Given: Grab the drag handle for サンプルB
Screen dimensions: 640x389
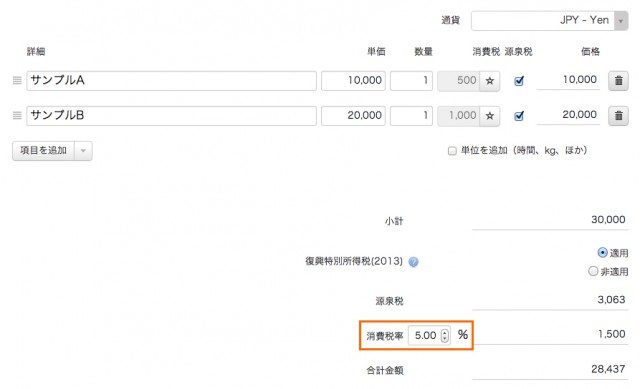Looking at the screenshot, I should [x=17, y=116].
